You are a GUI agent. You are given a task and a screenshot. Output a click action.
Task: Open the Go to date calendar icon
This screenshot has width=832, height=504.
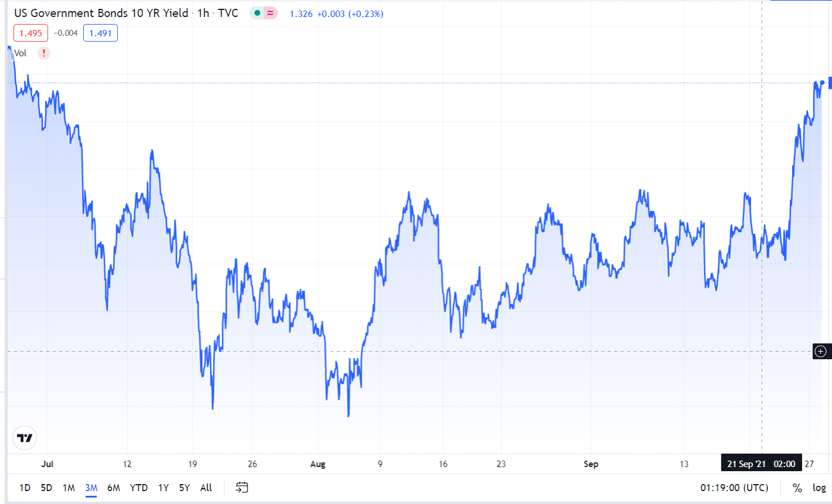pos(242,488)
